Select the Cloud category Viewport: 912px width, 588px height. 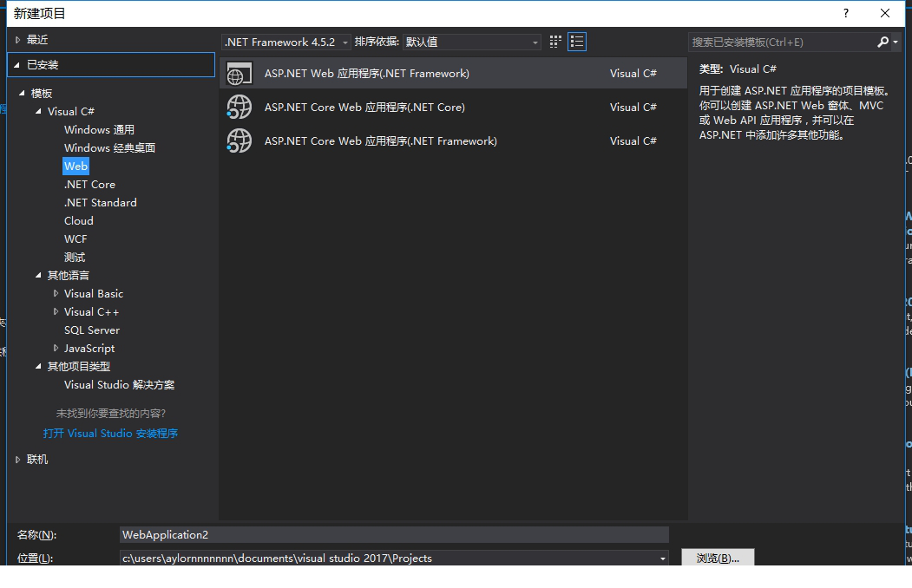[x=78, y=221]
